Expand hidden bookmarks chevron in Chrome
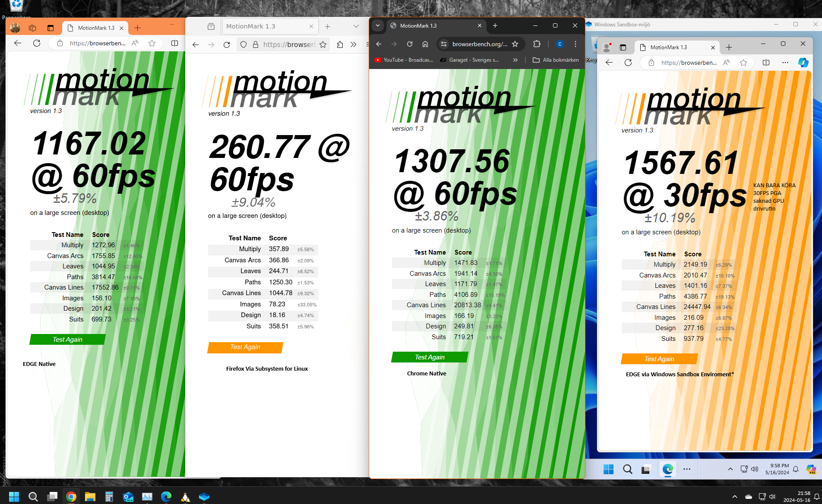The image size is (822, 504). pyautogui.click(x=515, y=60)
